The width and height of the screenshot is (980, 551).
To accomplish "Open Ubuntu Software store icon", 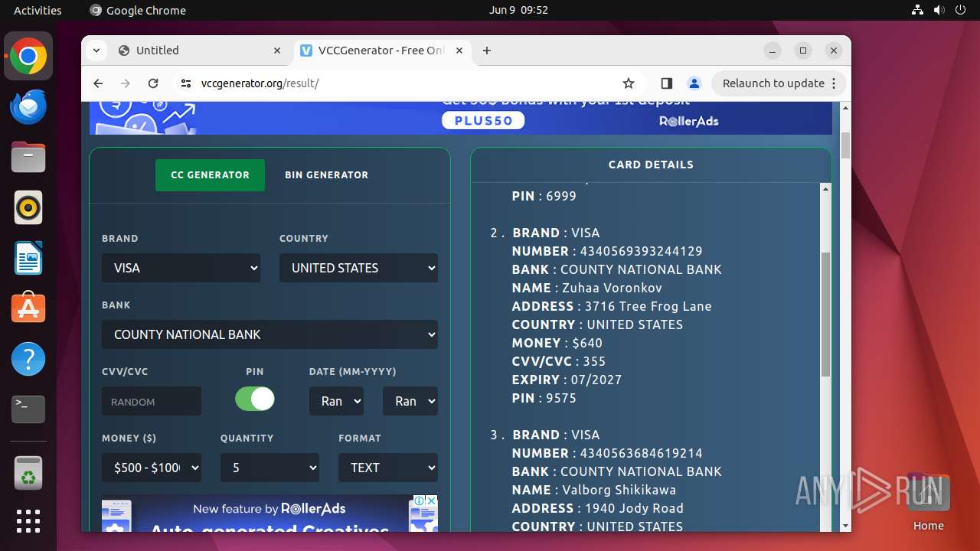I will (28, 309).
